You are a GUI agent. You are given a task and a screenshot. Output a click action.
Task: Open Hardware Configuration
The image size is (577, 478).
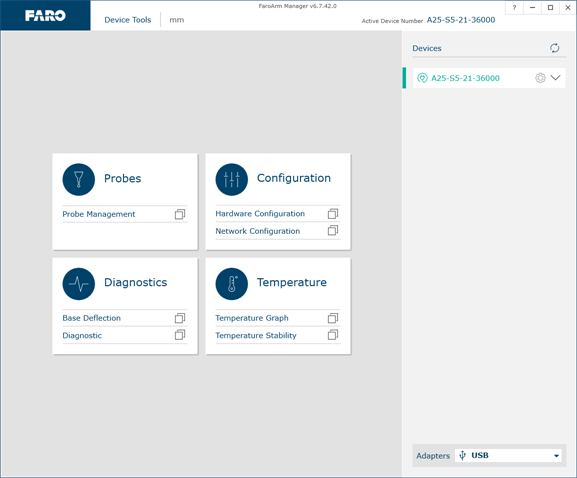coord(260,214)
